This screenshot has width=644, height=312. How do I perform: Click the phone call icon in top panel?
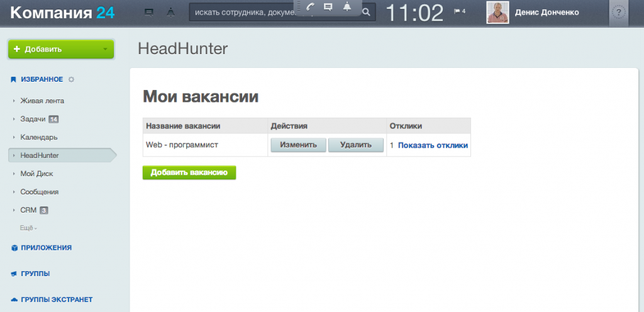click(310, 7)
